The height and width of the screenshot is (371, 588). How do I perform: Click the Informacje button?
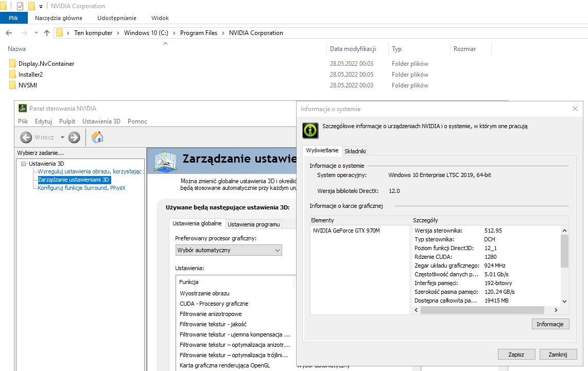pyautogui.click(x=550, y=324)
